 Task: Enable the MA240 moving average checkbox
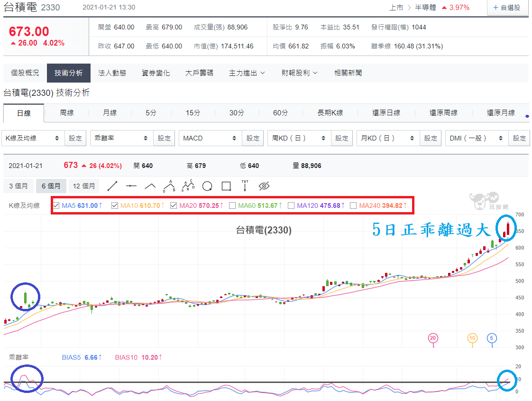point(353,205)
